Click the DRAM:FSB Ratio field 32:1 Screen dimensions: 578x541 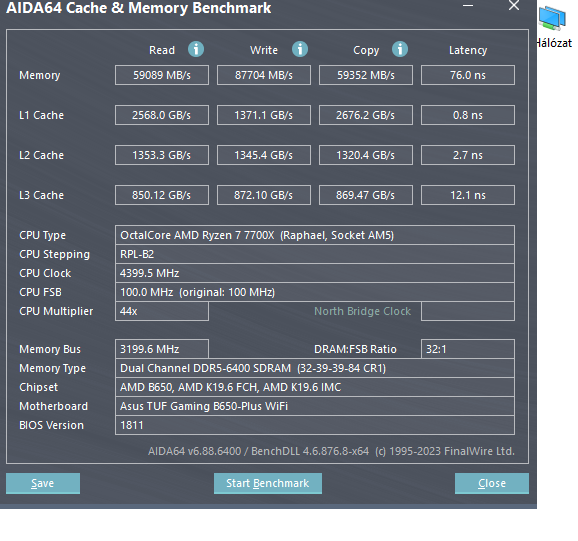(x=468, y=349)
